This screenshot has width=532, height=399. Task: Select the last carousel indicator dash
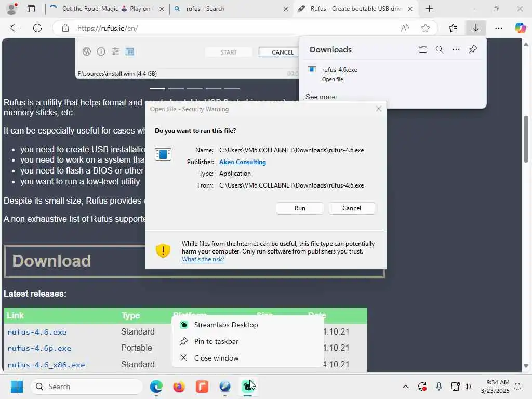click(x=232, y=88)
